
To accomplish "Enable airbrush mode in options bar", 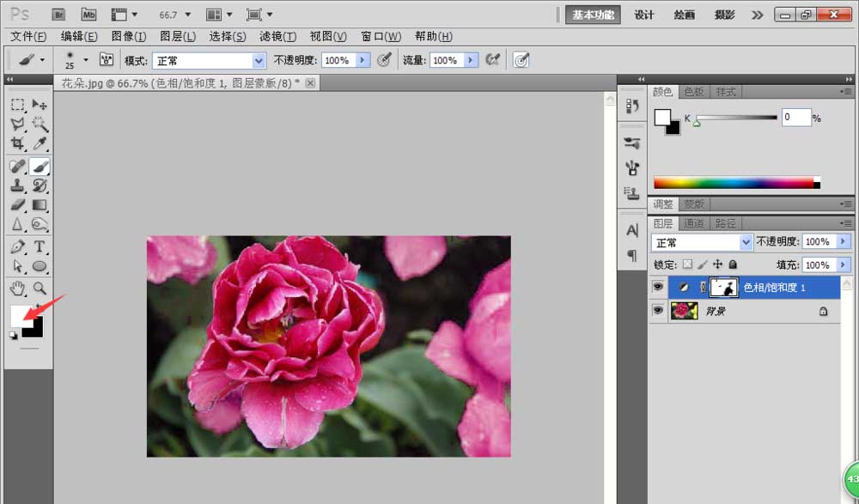I will tap(492, 60).
